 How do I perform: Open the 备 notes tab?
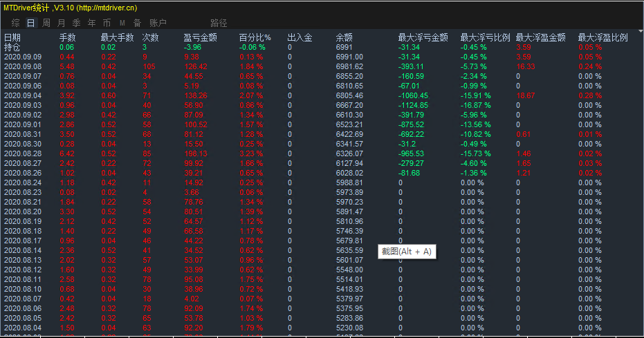click(137, 23)
